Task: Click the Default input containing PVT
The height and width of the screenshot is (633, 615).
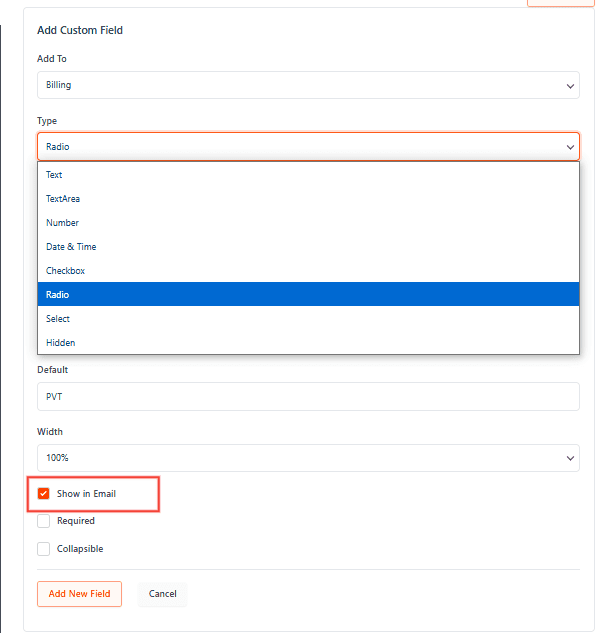Action: click(x=308, y=396)
